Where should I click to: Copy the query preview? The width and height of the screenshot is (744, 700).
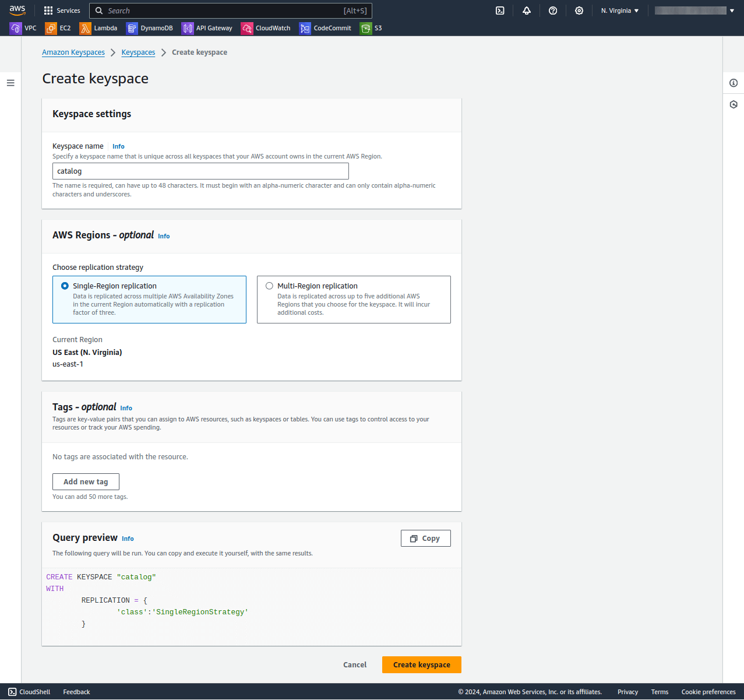click(x=425, y=538)
